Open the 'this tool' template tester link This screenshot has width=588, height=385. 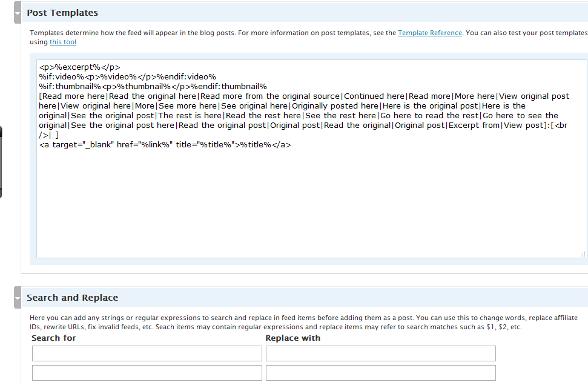pos(63,42)
